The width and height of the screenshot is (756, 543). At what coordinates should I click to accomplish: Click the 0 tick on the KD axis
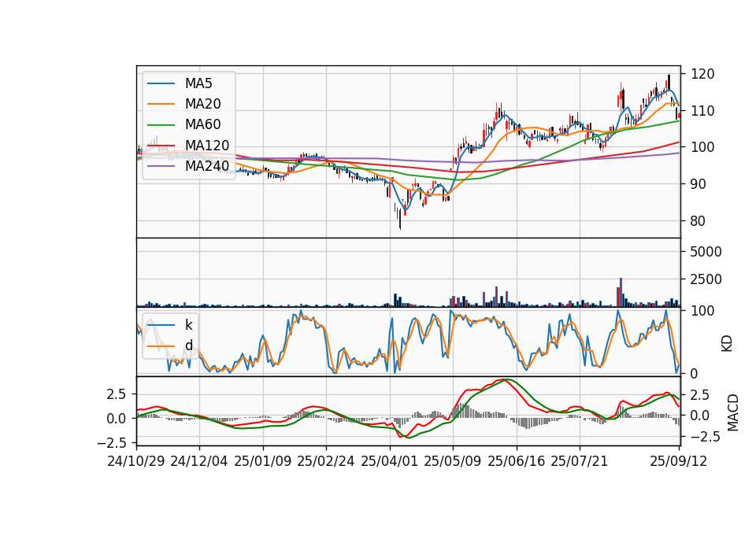(694, 373)
